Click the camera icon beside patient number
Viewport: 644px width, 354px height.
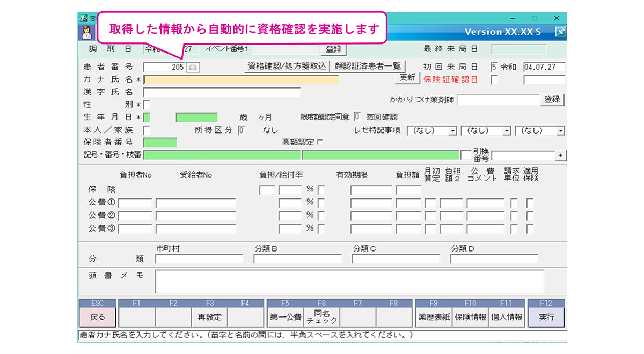pos(193,67)
